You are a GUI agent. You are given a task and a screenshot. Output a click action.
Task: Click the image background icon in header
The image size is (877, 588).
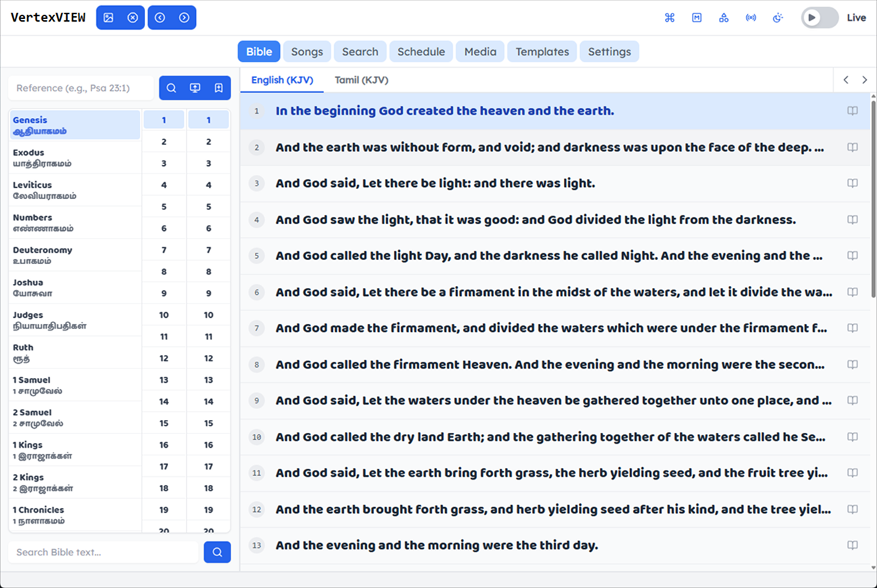tap(108, 18)
